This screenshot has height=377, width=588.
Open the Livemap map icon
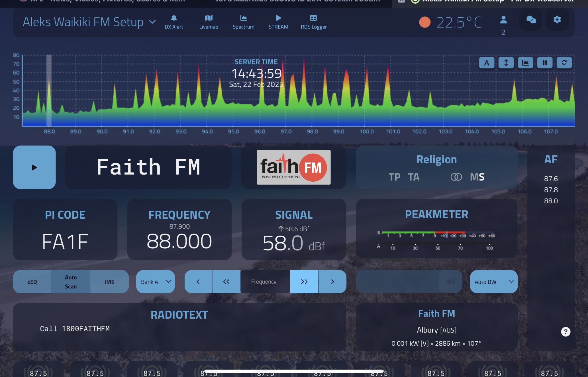[209, 22]
